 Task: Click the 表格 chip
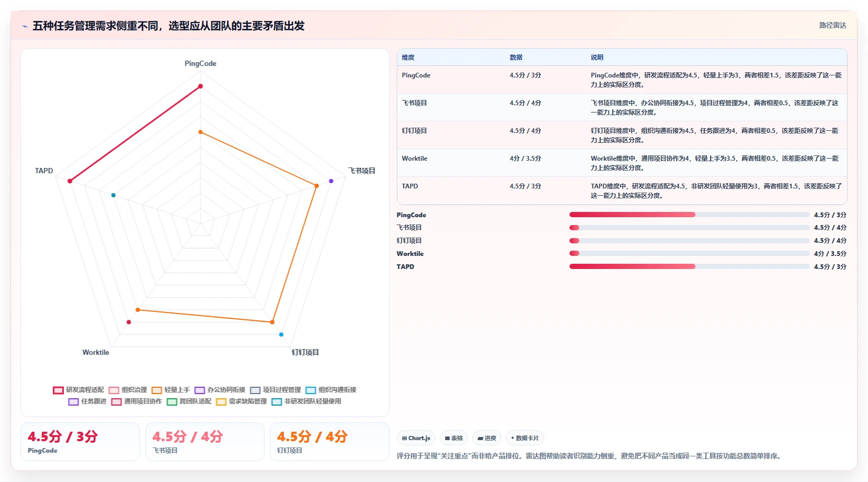click(454, 438)
